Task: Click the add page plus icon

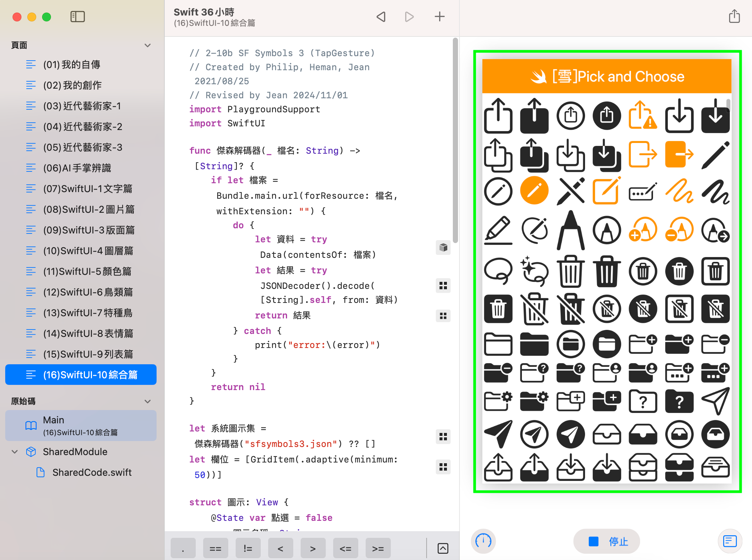Action: point(440,17)
